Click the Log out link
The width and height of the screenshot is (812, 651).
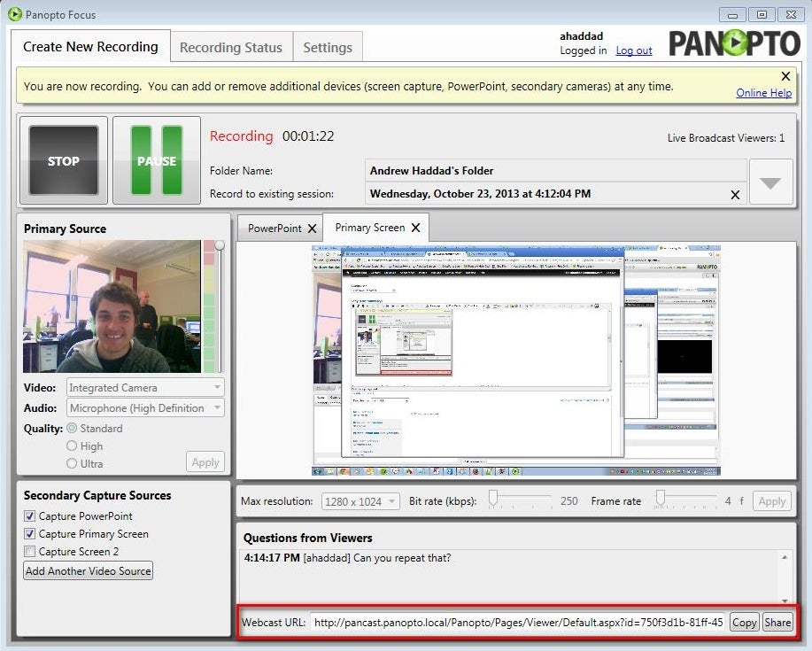(634, 50)
